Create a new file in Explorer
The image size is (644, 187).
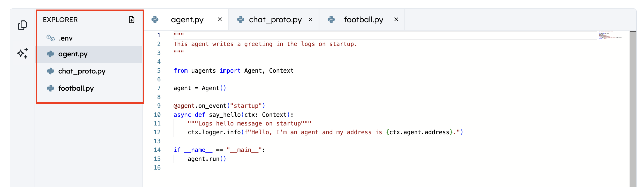(132, 20)
